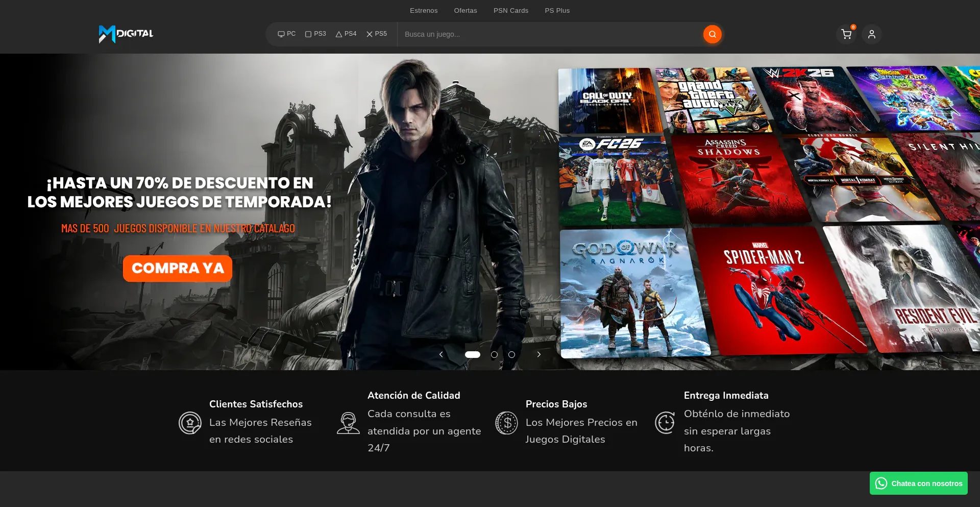This screenshot has height=507, width=980.
Task: Click the 'Atención de Calidad' heading
Action: [414, 395]
